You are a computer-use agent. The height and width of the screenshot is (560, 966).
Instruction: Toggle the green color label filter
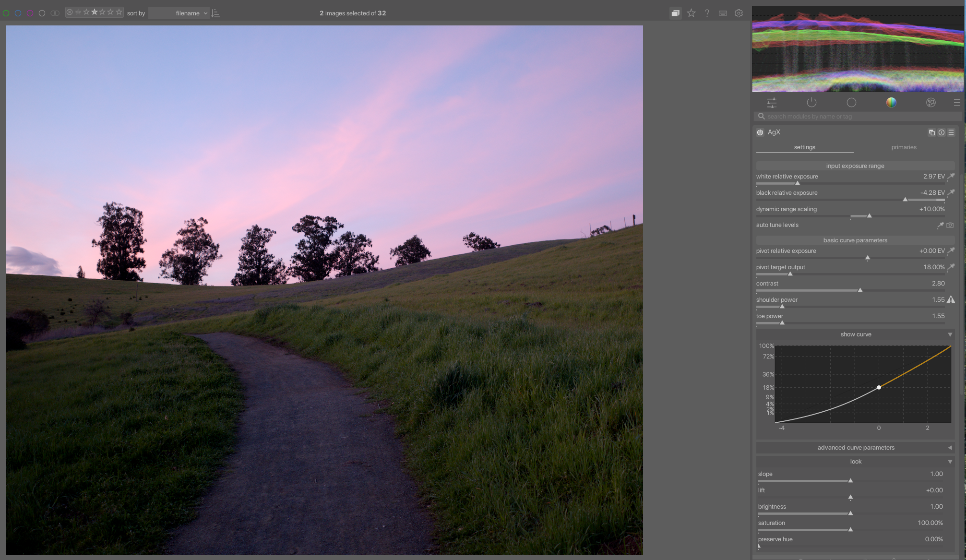(6, 13)
